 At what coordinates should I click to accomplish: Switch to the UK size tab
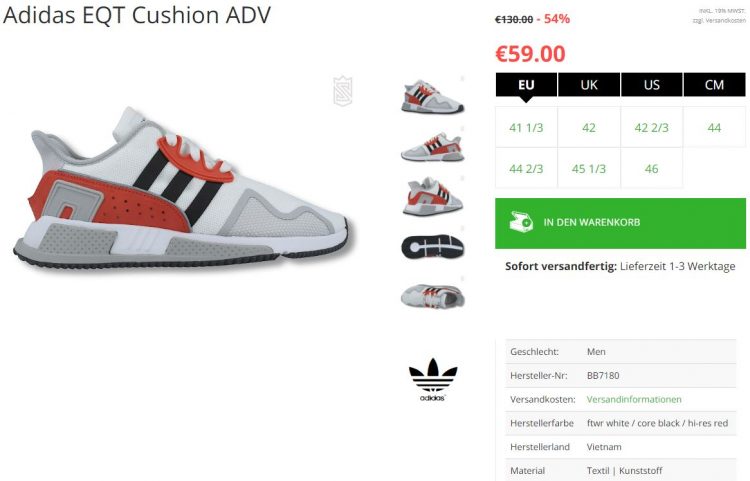(589, 85)
